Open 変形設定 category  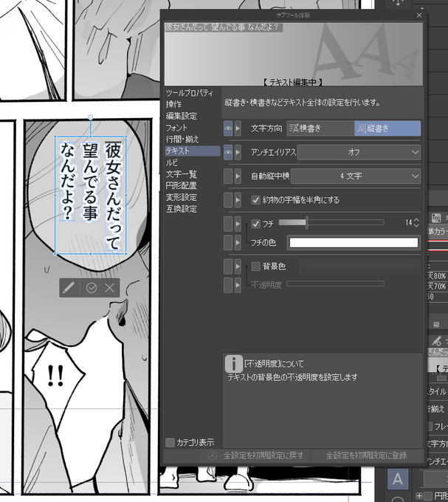[182, 198]
